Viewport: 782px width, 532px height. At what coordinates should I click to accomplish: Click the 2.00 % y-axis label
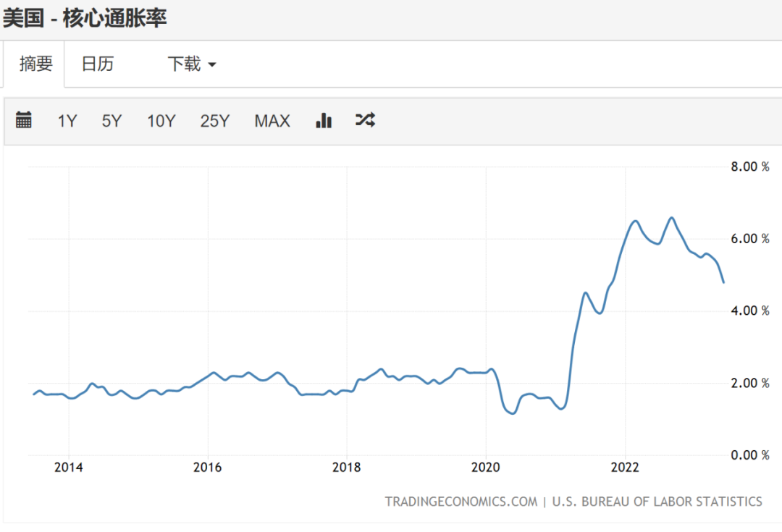tap(750, 384)
